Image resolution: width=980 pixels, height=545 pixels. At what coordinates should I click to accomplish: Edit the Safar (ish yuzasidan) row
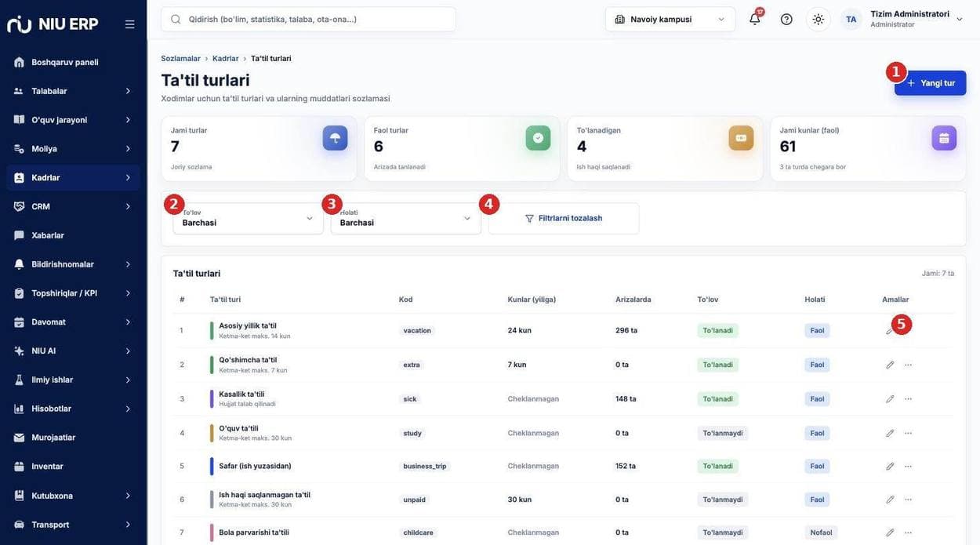(x=890, y=466)
